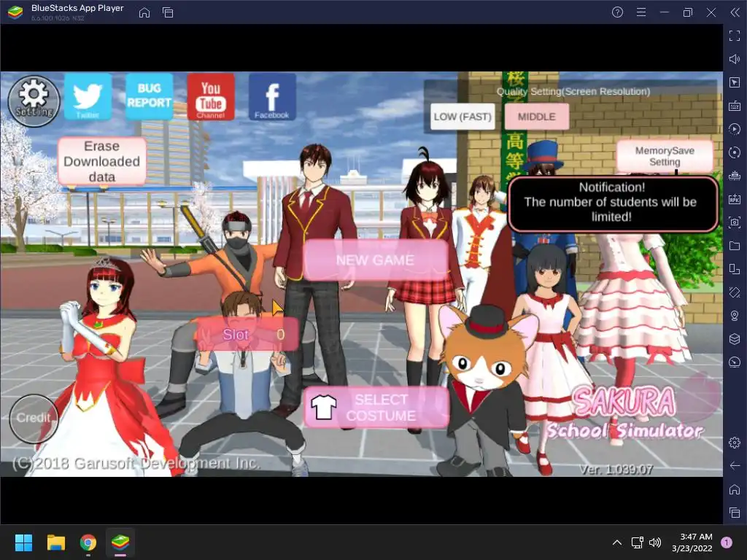
Task: Click BlueStacks taskbar icon
Action: click(x=120, y=542)
